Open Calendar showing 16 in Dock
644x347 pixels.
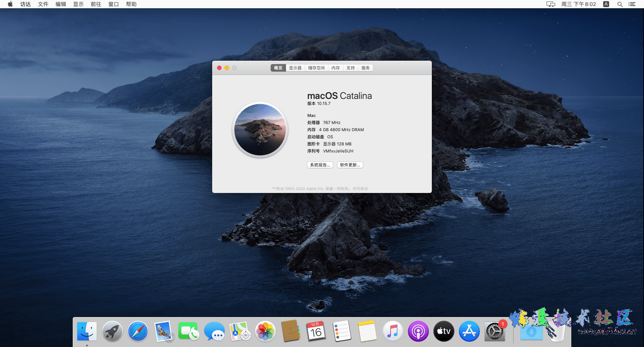pyautogui.click(x=316, y=331)
